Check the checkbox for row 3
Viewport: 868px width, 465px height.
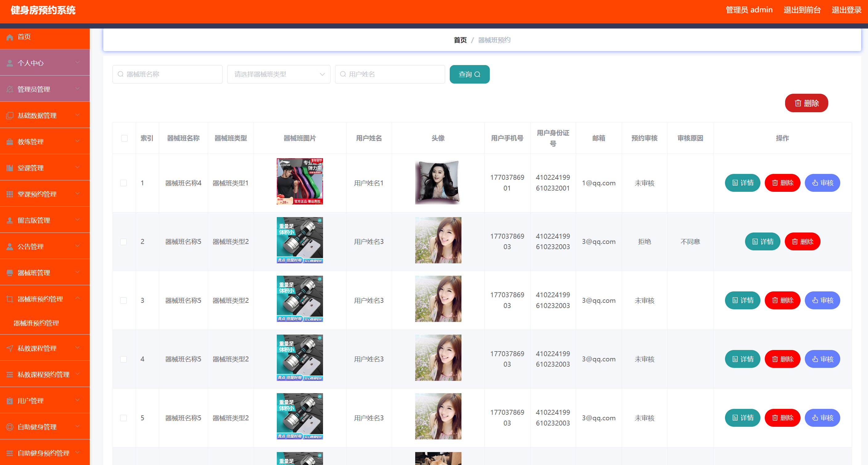124,300
